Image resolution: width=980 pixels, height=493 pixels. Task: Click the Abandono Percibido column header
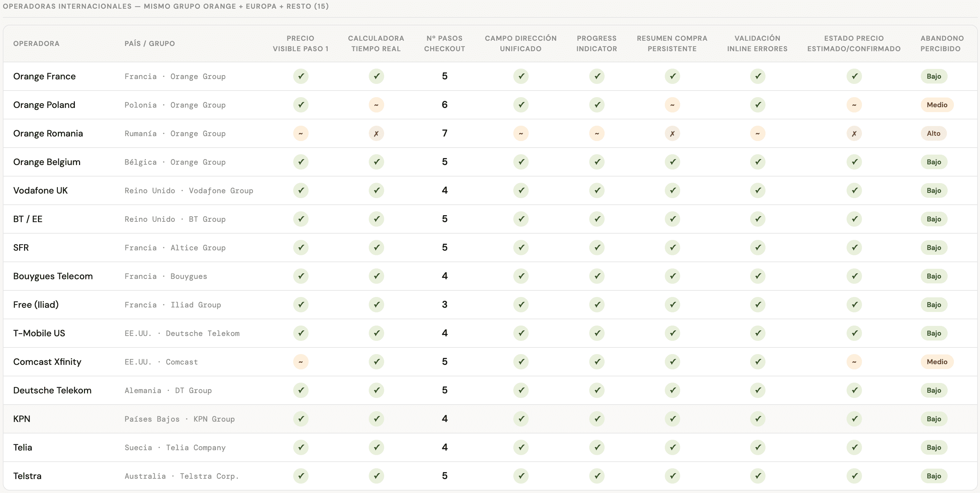click(x=942, y=44)
